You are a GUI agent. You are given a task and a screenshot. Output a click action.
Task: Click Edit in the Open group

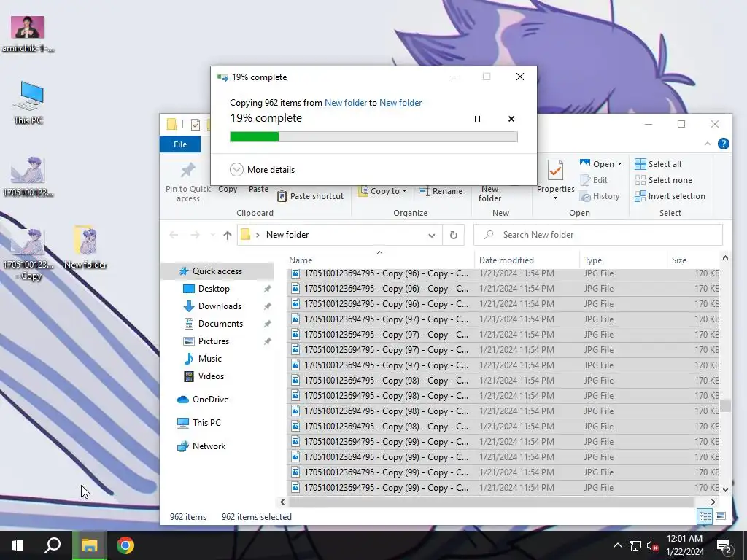594,180
